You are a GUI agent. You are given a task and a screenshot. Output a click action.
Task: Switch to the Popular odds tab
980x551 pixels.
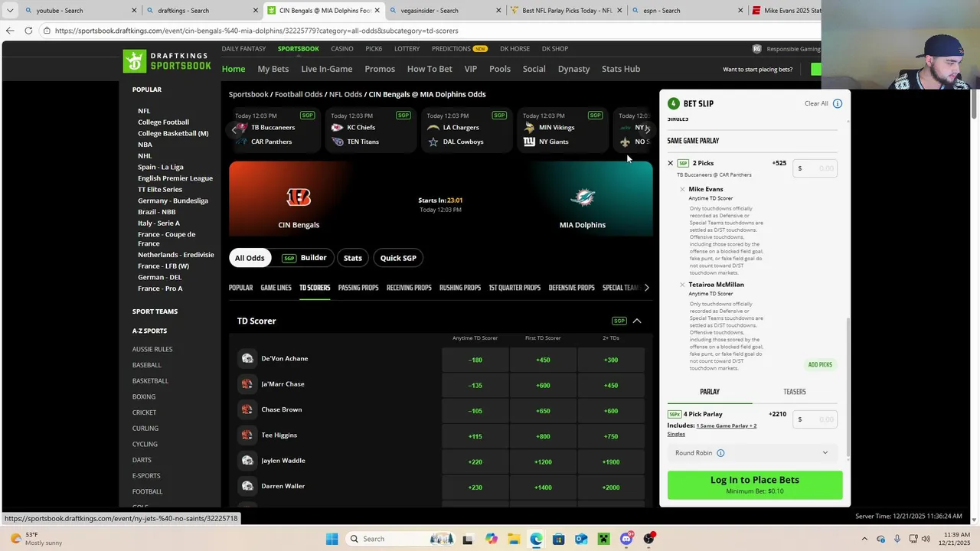coord(240,288)
